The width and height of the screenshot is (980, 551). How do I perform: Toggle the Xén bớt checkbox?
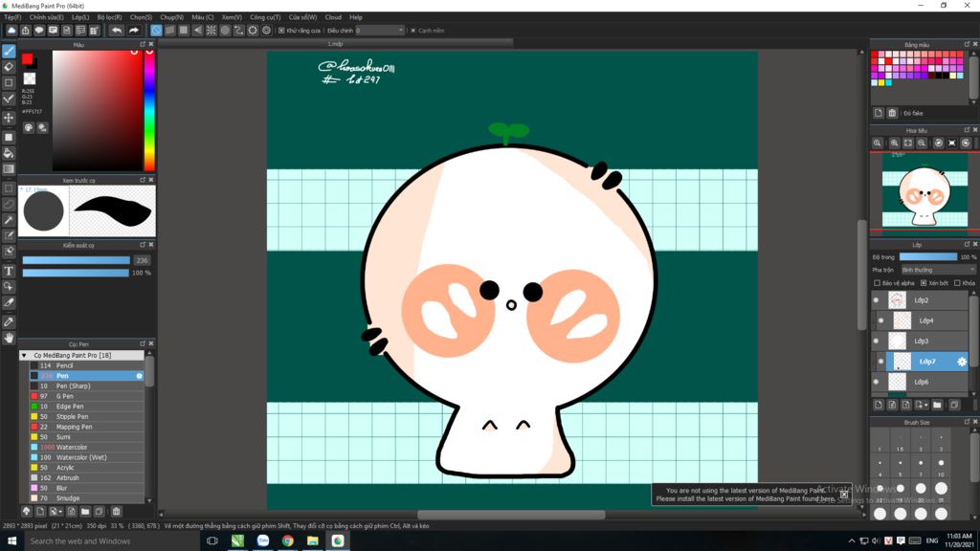tap(924, 283)
